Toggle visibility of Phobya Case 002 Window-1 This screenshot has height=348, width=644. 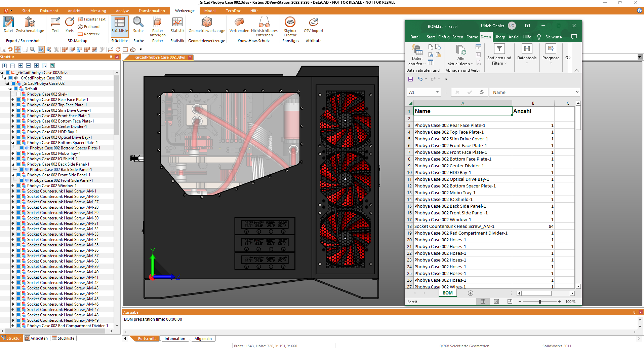[18, 185]
